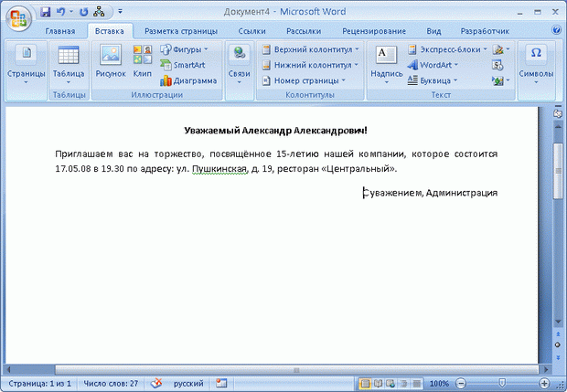Open Word help question mark icon

click(x=556, y=30)
